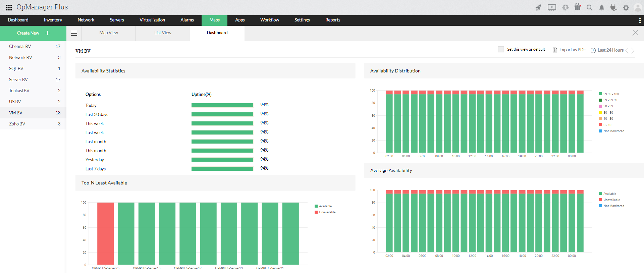The height and width of the screenshot is (273, 644).
Task: Select the Dashboard sub-tab
Action: tap(217, 33)
